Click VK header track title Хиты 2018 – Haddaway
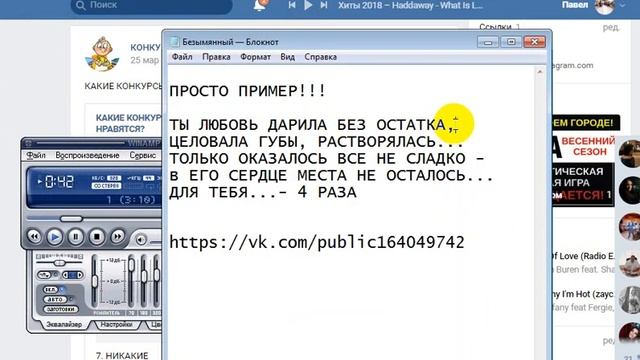The width and height of the screenshot is (640, 360). coord(410,5)
